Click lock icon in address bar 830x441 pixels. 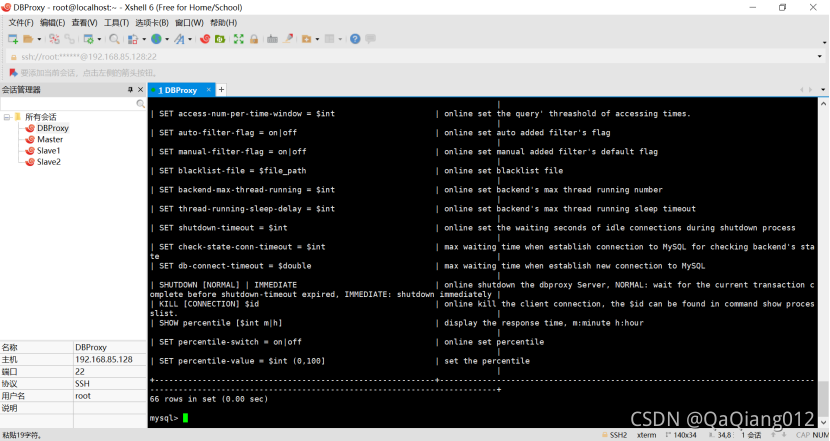pyautogui.click(x=14, y=57)
